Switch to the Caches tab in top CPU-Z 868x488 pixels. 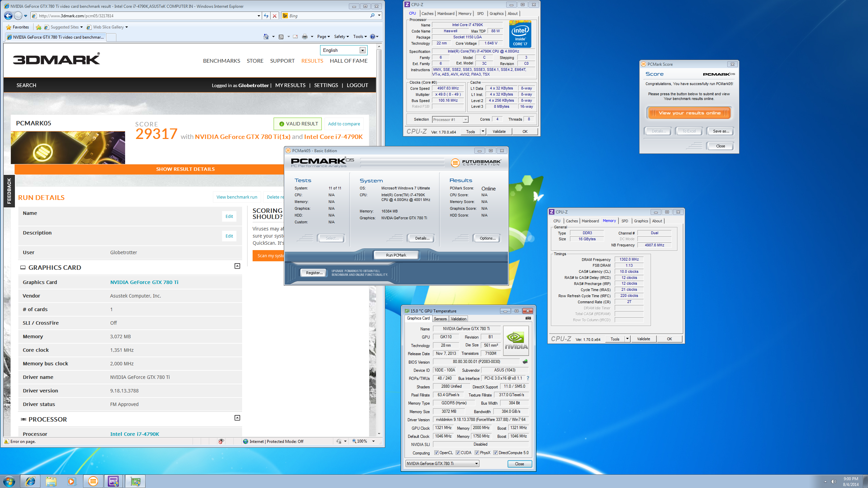(427, 14)
